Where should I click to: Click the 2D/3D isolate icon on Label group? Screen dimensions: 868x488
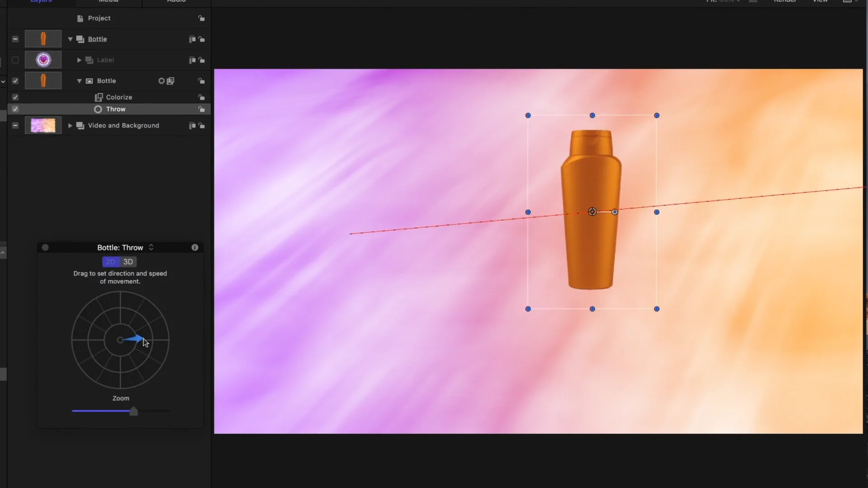click(x=192, y=60)
